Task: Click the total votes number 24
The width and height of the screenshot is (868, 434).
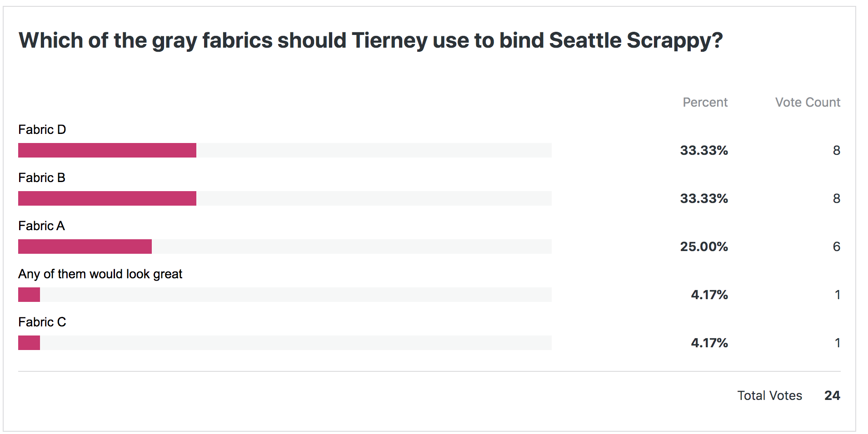Action: tap(832, 396)
